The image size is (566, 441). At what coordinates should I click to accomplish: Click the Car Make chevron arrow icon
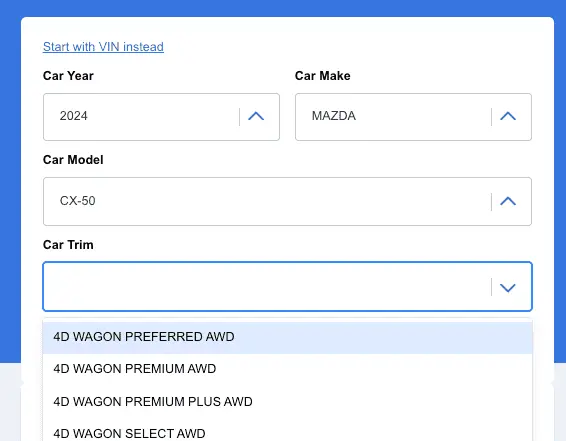(508, 116)
